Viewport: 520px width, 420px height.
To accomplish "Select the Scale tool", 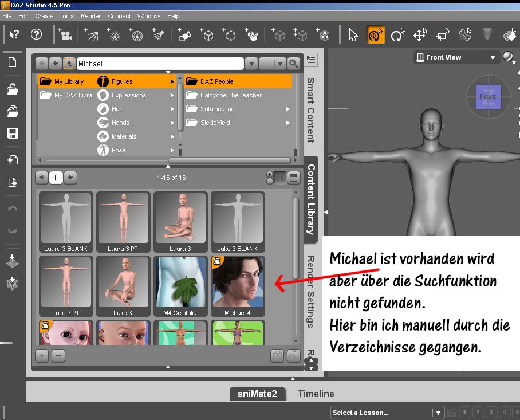I will (442, 34).
